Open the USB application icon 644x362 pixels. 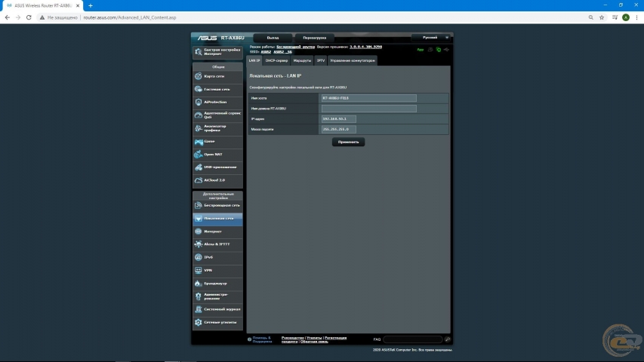point(199,167)
